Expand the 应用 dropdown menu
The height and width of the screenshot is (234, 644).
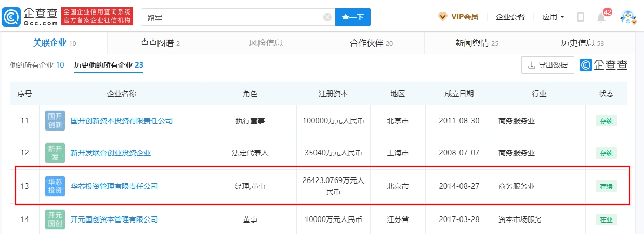(554, 17)
